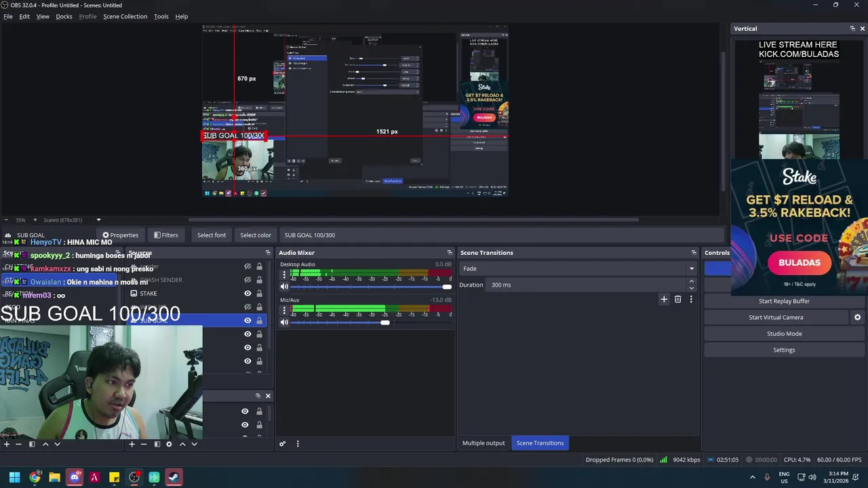The width and height of the screenshot is (868, 488).
Task: Open Desktop Audio three-dot menu
Action: (284, 275)
